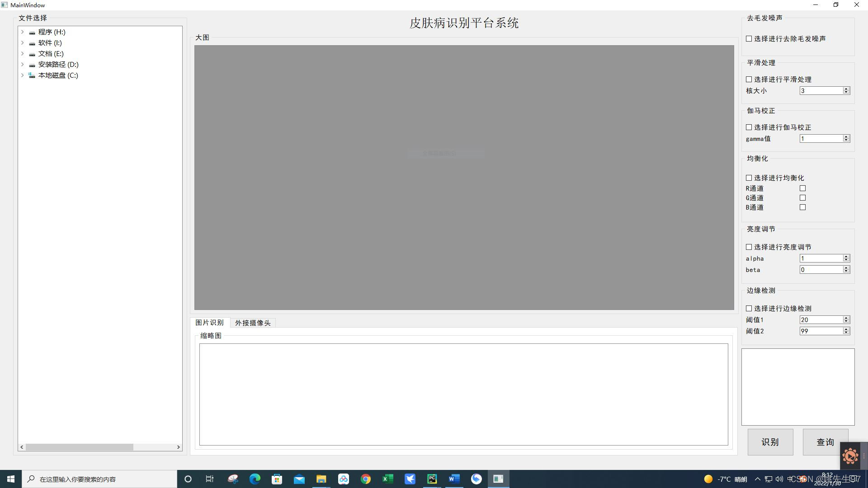Check the G通道 checkbox
This screenshot has width=868, height=488.
coord(802,198)
